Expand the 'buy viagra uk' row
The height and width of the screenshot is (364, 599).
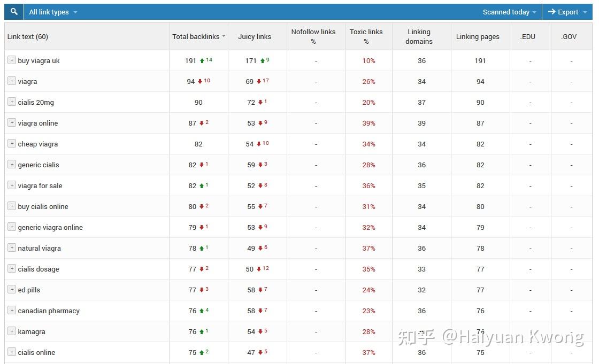point(12,60)
